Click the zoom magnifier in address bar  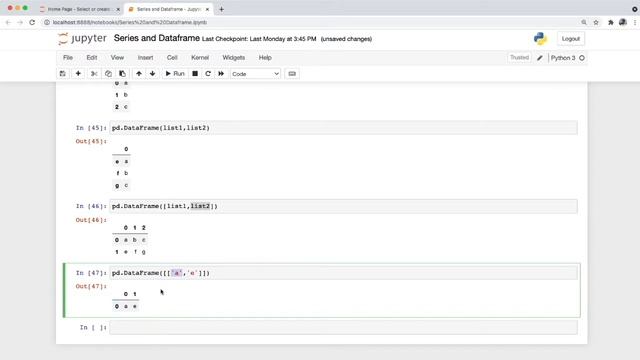click(584, 22)
